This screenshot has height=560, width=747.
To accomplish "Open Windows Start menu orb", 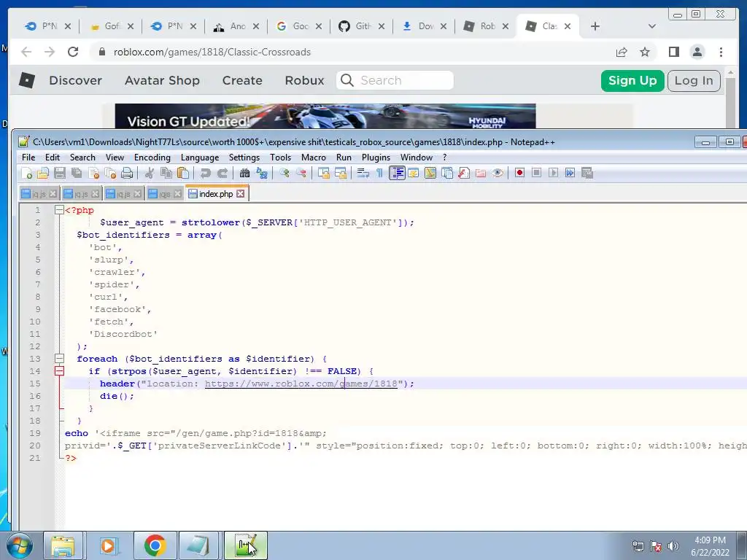I will point(20,545).
